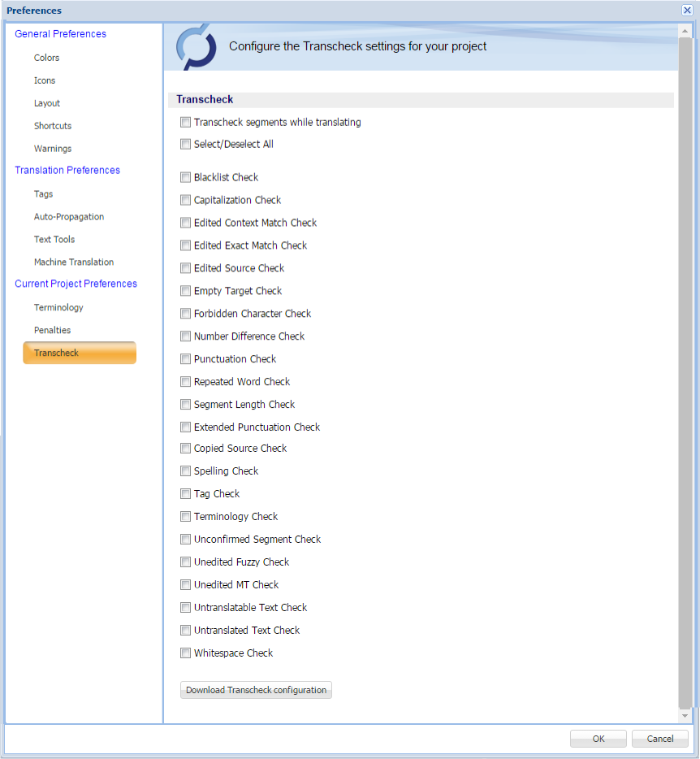Open the Text Tools page
The height and width of the screenshot is (759, 700).
(54, 239)
